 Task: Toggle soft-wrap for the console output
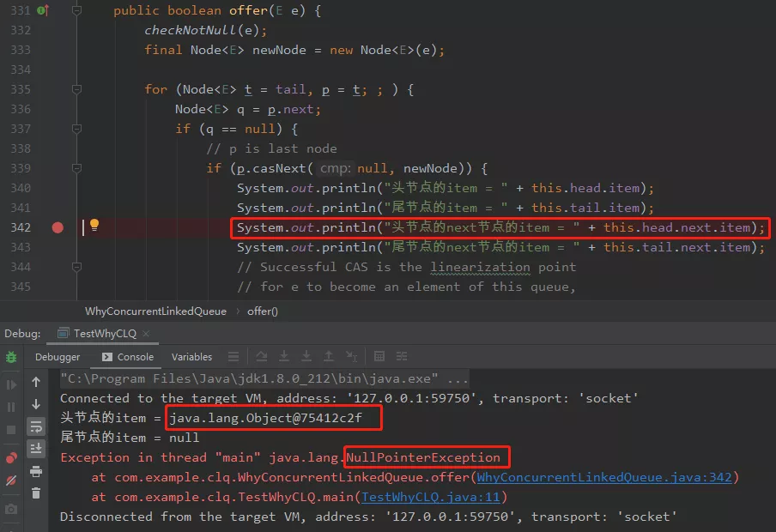[x=36, y=426]
